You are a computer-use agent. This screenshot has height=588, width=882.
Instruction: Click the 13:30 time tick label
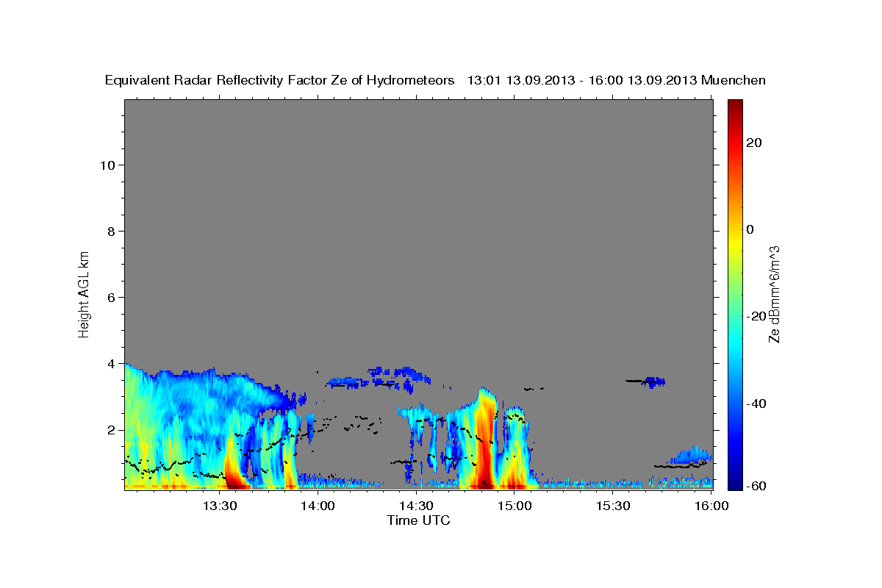[220, 506]
